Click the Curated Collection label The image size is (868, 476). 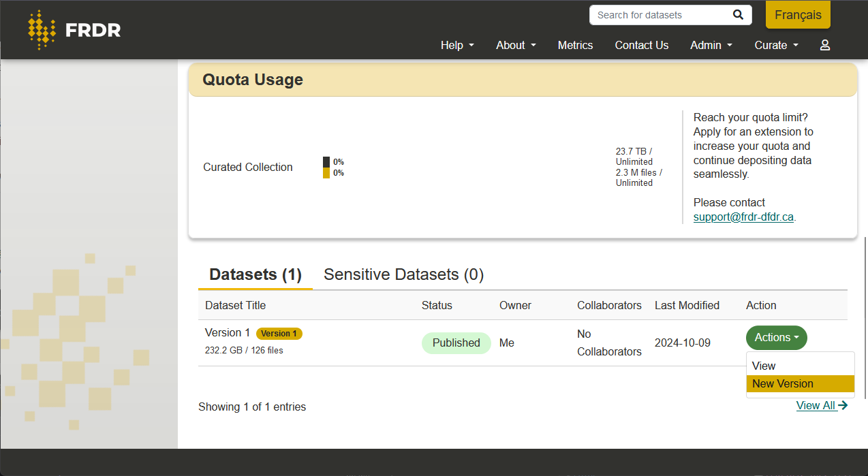[248, 167]
